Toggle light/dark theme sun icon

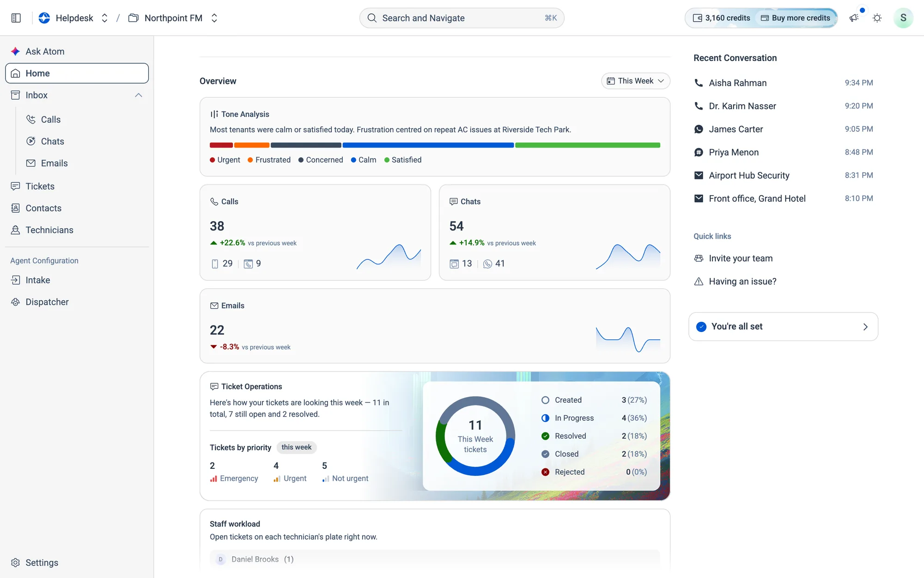click(x=877, y=18)
